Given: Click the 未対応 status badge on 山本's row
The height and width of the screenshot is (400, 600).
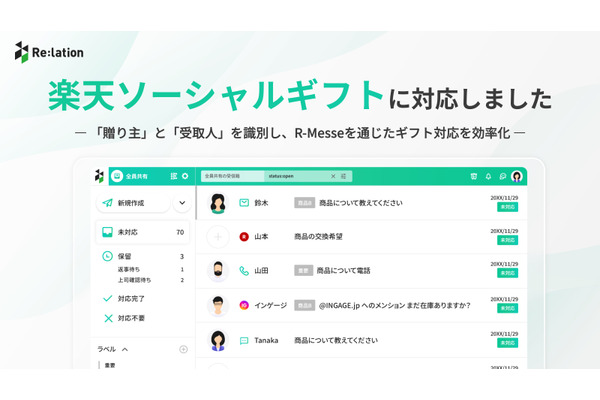Looking at the screenshot, I should click(x=507, y=240).
